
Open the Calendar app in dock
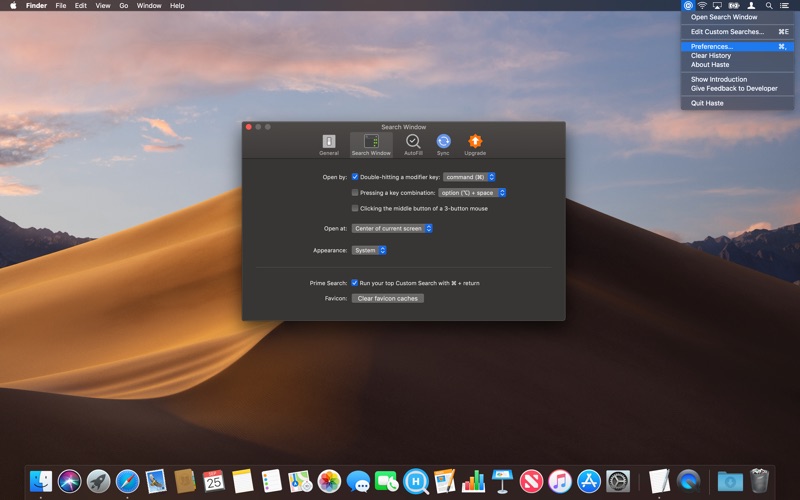(x=214, y=481)
